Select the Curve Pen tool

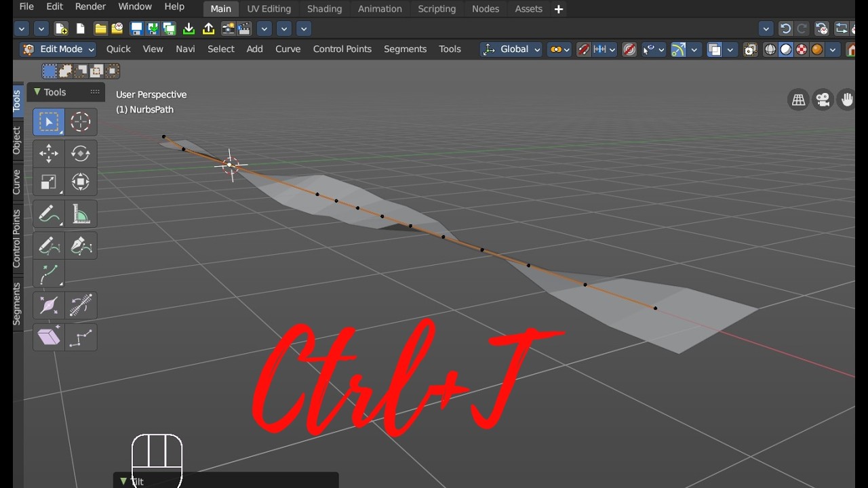pos(81,245)
